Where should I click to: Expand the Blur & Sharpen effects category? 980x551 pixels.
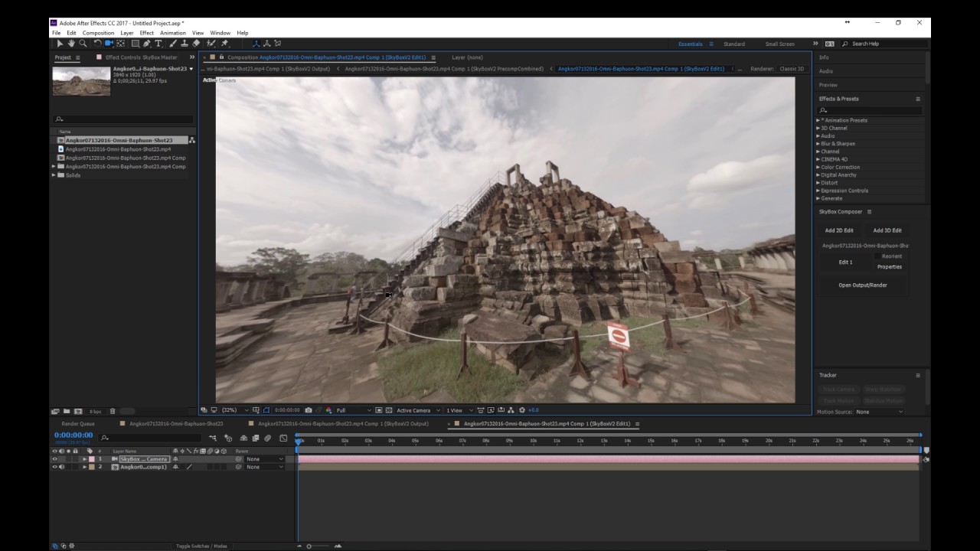coord(818,144)
